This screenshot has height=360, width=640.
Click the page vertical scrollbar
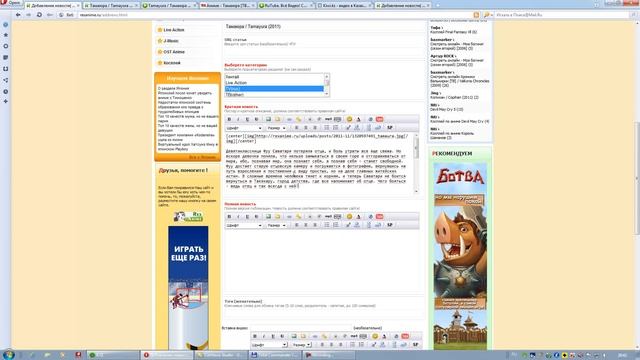click(x=637, y=178)
